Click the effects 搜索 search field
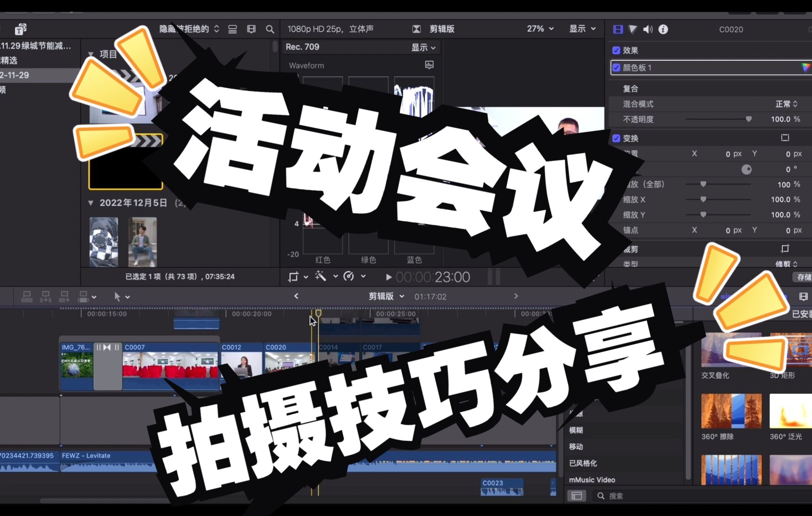Screen dimensions: 812x516 point(701,496)
